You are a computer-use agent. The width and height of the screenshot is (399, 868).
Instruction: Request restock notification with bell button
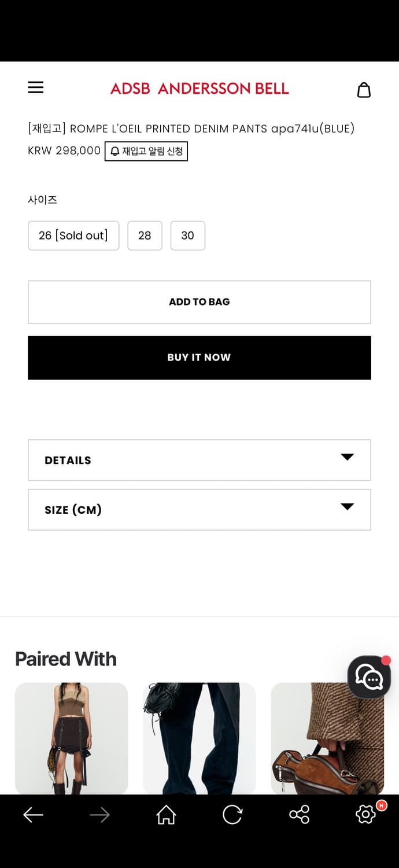(x=146, y=151)
